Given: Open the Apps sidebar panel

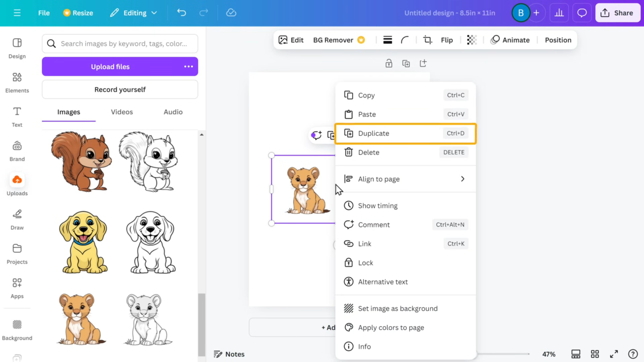Looking at the screenshot, I should [x=17, y=288].
